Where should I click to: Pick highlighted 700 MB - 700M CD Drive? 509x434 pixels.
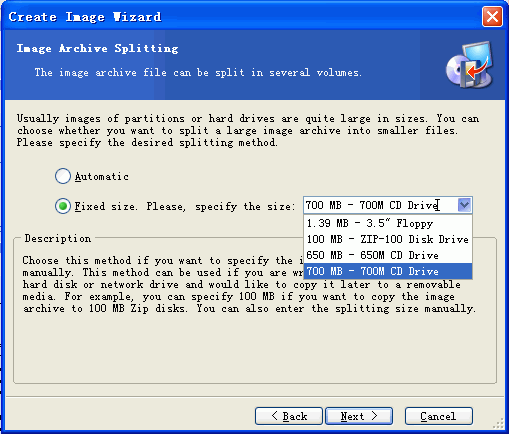coord(388,271)
